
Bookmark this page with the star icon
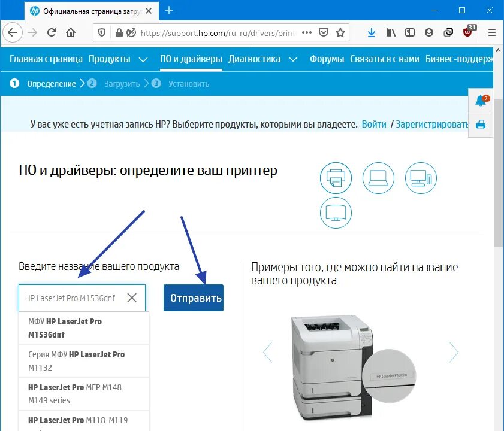pyautogui.click(x=340, y=32)
